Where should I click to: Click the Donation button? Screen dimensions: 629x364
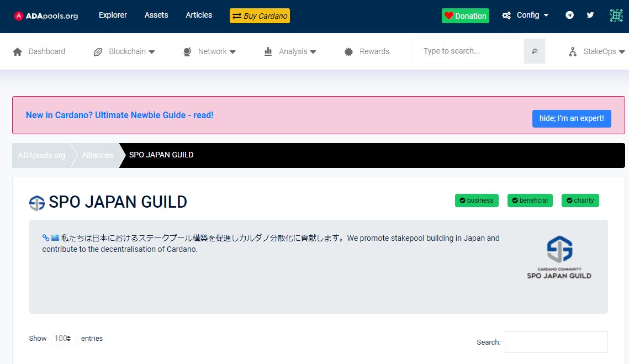point(466,15)
